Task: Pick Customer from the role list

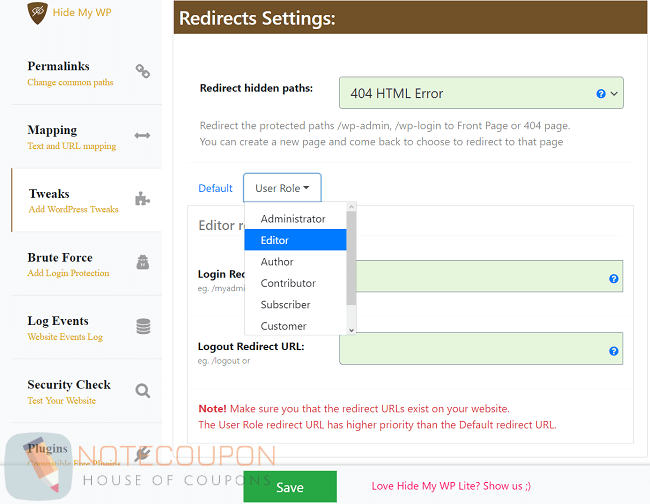Action: coord(295,326)
